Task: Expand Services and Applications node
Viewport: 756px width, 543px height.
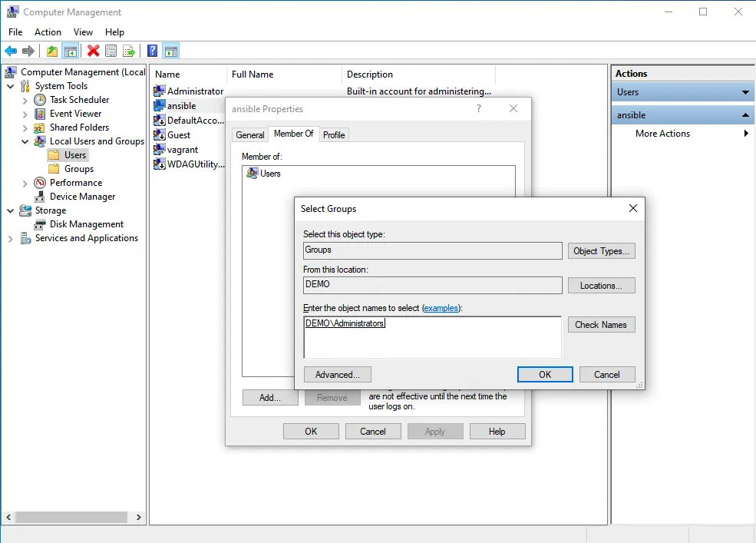Action: coord(11,239)
